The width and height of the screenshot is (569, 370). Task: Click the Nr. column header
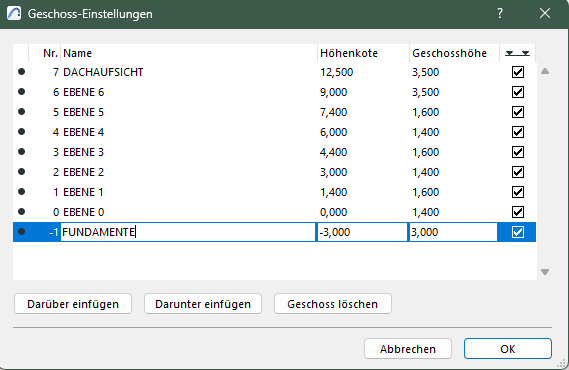(50, 53)
